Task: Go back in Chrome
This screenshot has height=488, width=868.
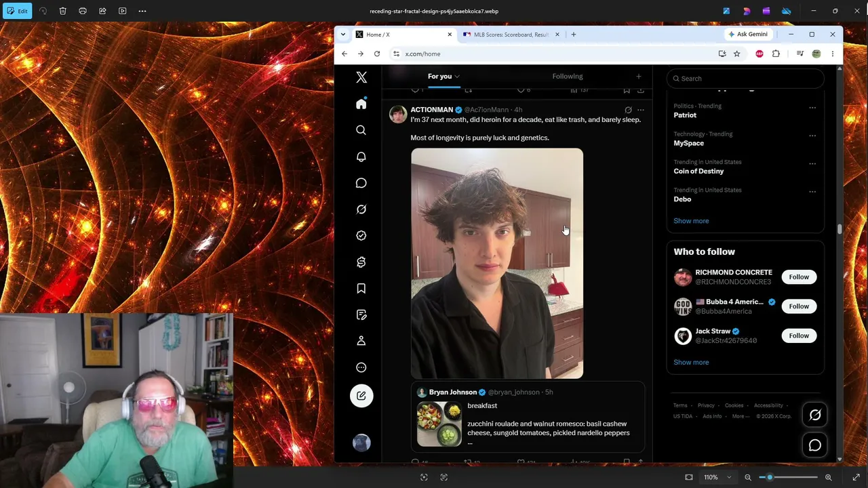Action: pos(344,54)
